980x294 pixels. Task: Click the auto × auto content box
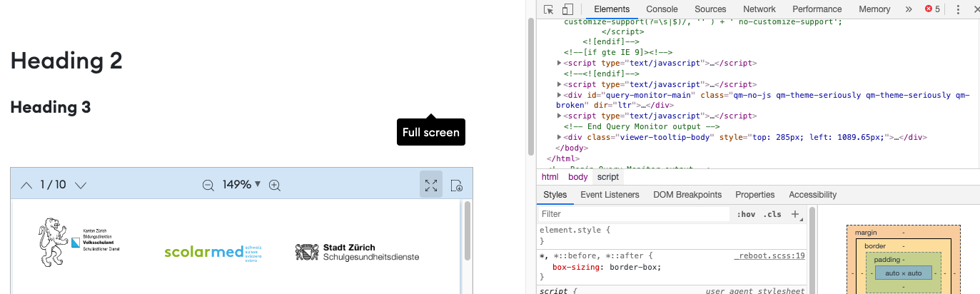pyautogui.click(x=903, y=273)
